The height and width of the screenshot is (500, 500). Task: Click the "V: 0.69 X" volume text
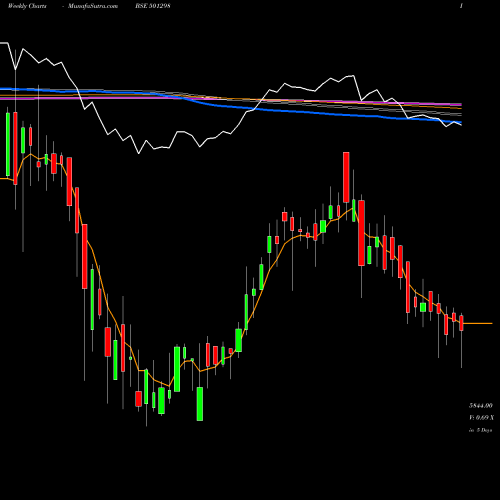[481, 418]
